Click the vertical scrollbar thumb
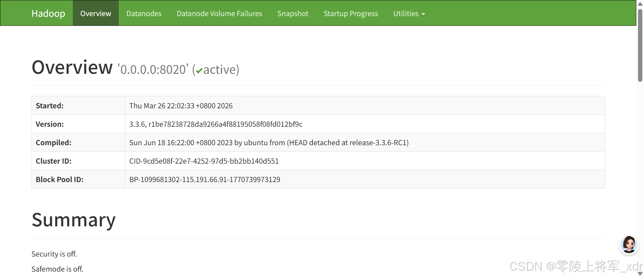Screen dimensions: 644x277 click(x=640, y=45)
